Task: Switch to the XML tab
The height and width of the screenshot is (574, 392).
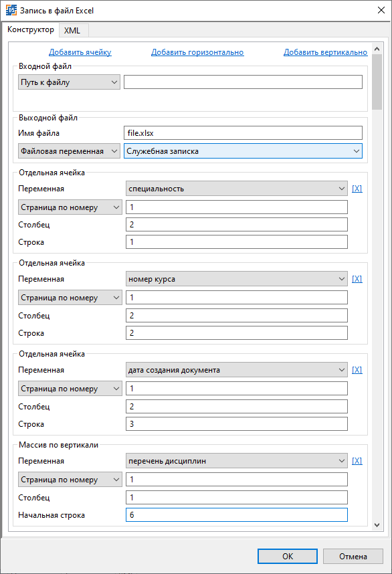Action: (72, 30)
